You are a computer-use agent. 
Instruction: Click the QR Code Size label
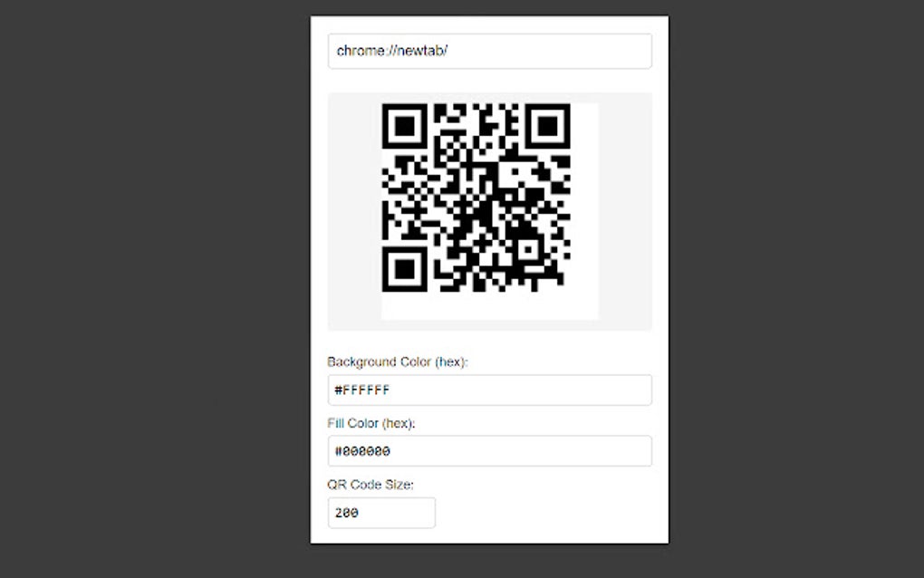click(x=371, y=485)
